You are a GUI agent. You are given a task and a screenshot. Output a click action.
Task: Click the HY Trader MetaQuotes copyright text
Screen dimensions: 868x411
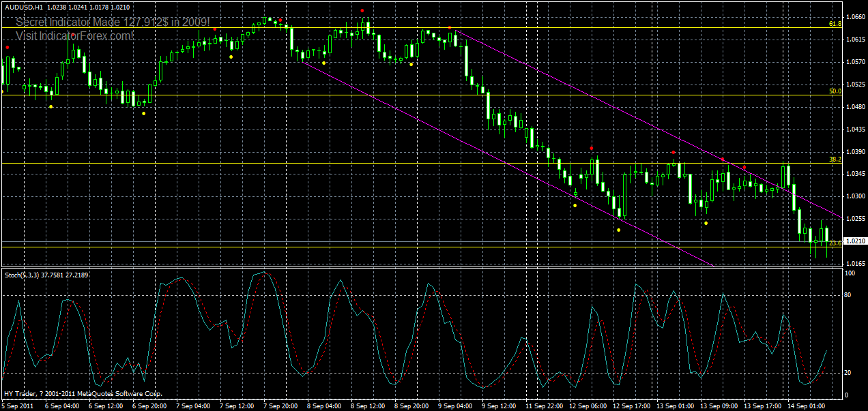82,394
